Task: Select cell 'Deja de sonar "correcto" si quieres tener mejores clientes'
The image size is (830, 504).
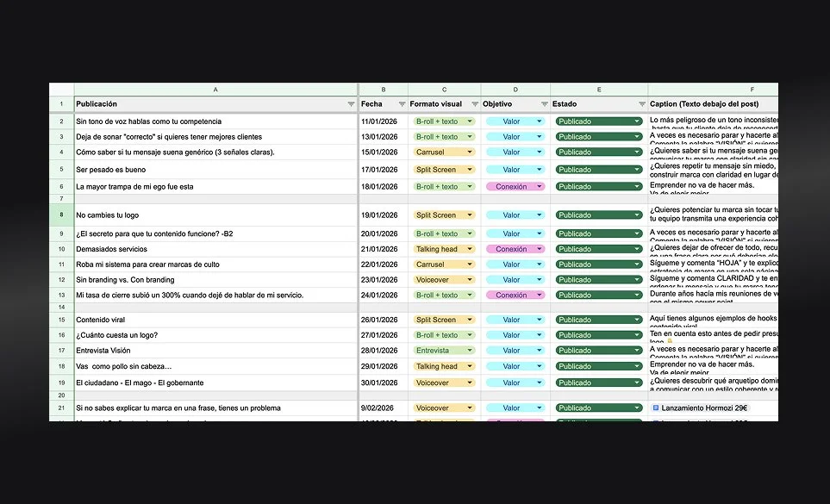Action: click(216, 136)
